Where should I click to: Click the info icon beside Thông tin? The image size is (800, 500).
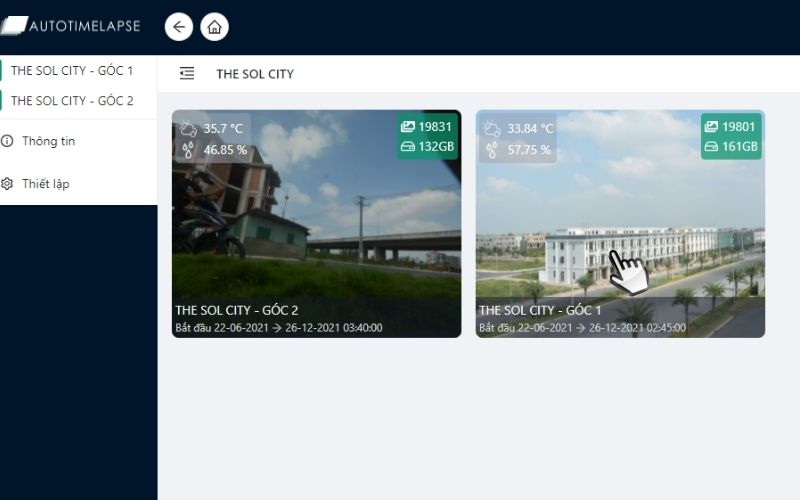click(x=7, y=141)
